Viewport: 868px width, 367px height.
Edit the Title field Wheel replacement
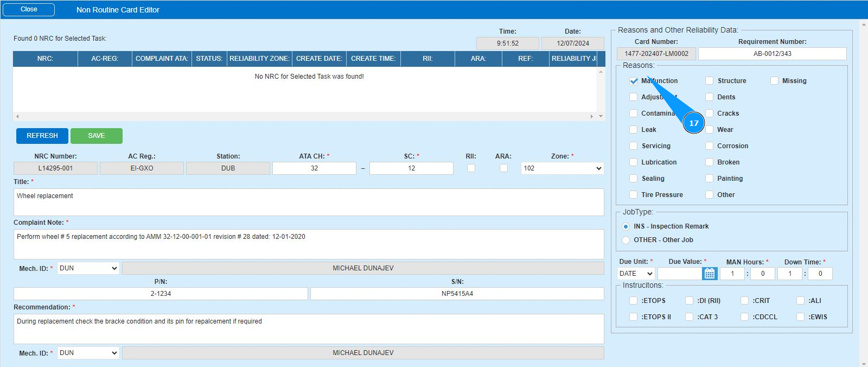(308, 202)
